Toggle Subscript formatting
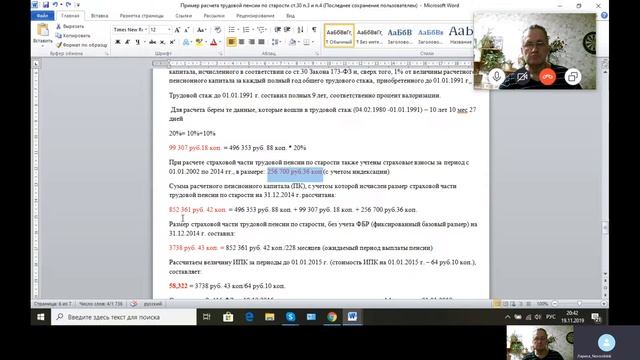 [162, 42]
